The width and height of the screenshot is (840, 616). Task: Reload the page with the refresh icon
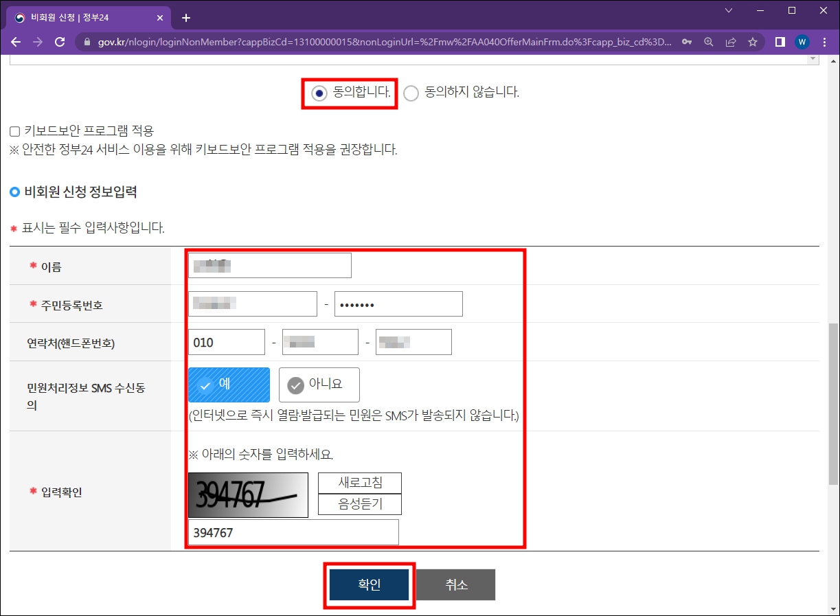[x=59, y=41]
